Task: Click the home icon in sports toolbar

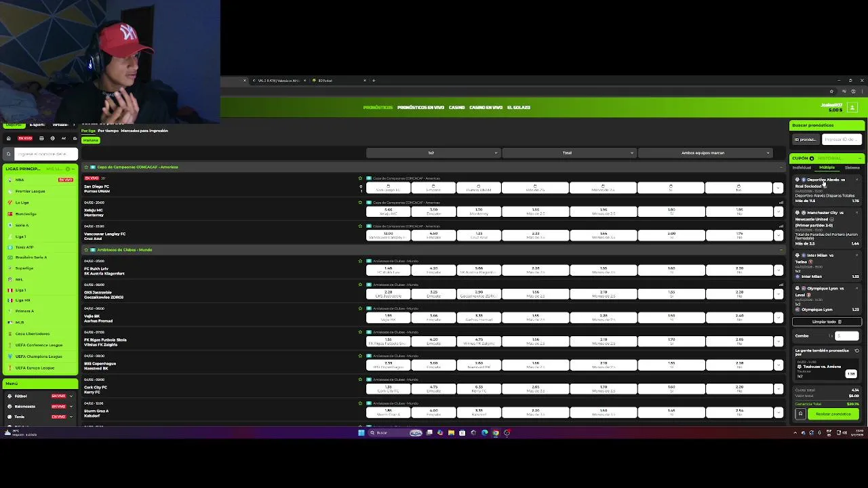Action: click(9, 138)
